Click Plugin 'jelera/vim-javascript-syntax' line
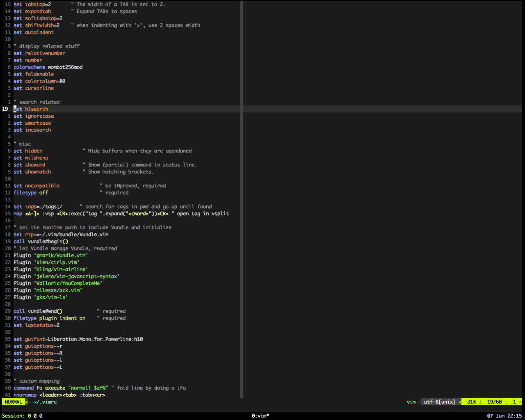Screen dimensions: 525x420 [66, 276]
